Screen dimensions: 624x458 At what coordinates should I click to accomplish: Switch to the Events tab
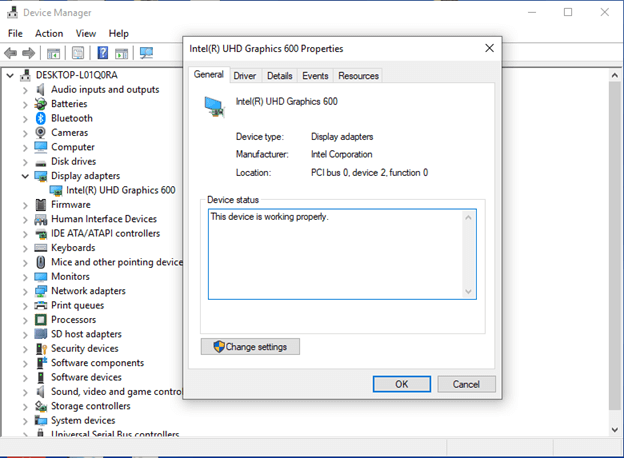315,76
